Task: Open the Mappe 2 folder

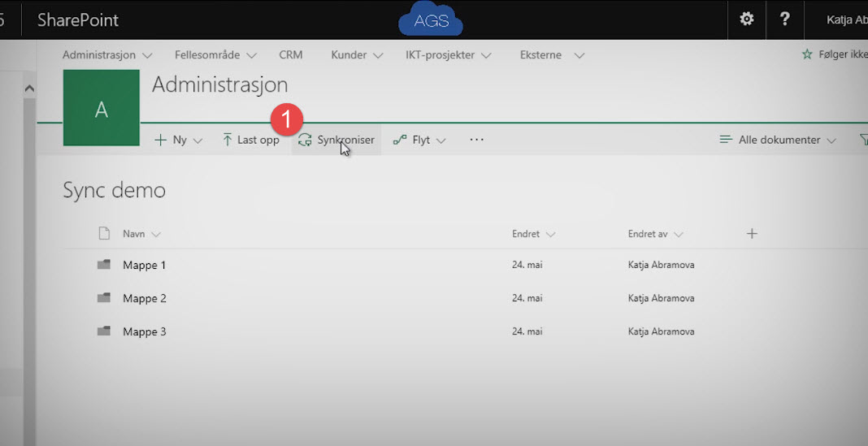Action: tap(145, 298)
